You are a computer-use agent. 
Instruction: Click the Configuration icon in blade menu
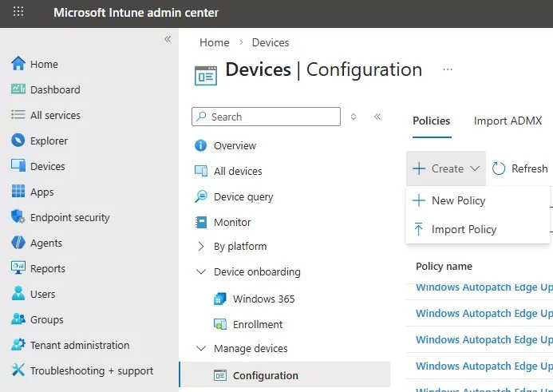coord(220,375)
